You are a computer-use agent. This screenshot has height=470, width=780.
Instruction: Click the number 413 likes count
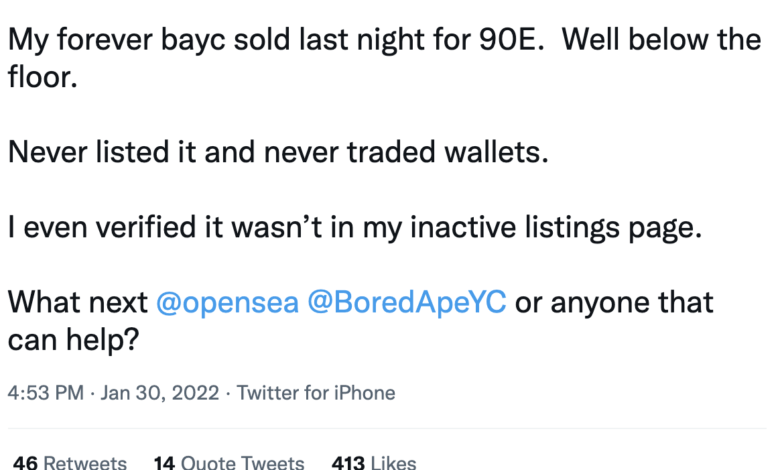click(348, 463)
